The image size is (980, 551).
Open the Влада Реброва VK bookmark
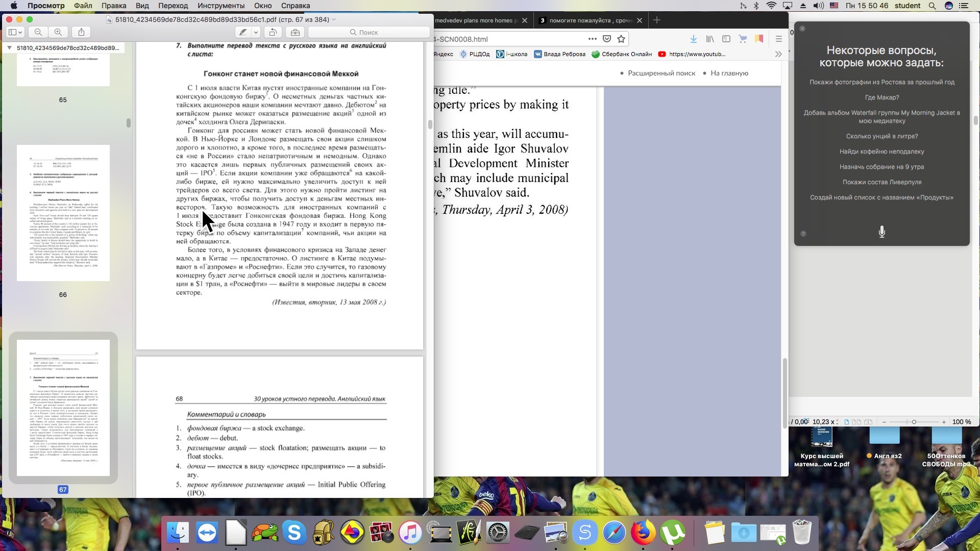tap(559, 54)
